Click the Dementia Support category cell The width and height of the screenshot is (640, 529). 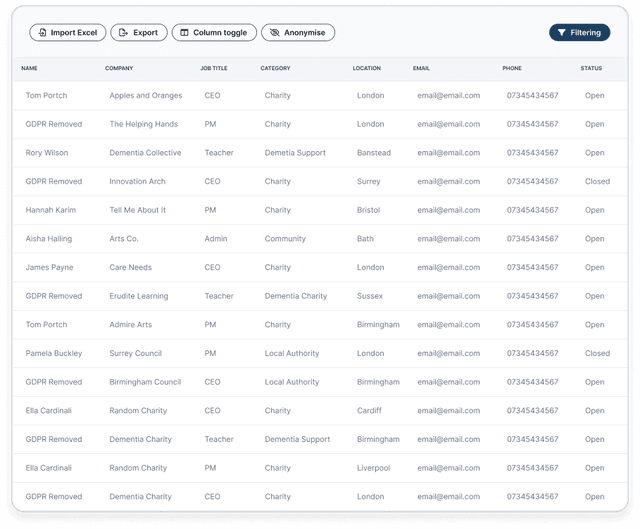[298, 439]
